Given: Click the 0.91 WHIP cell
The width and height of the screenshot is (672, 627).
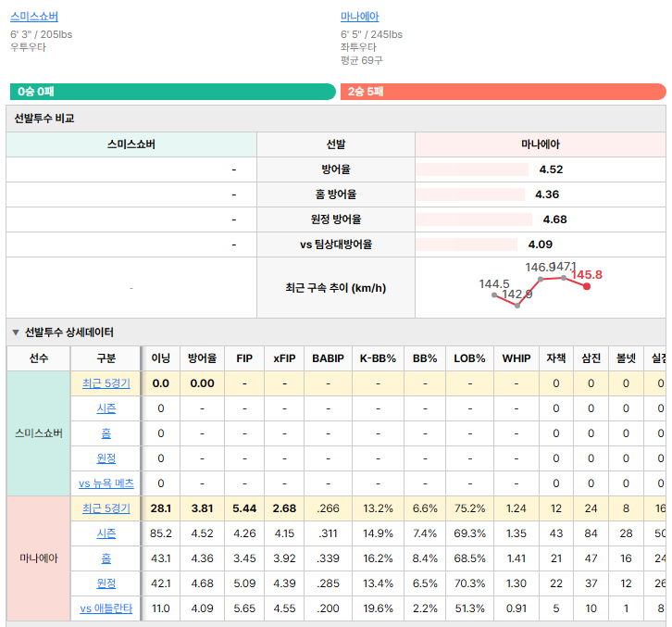Looking at the screenshot, I should coord(516,608).
